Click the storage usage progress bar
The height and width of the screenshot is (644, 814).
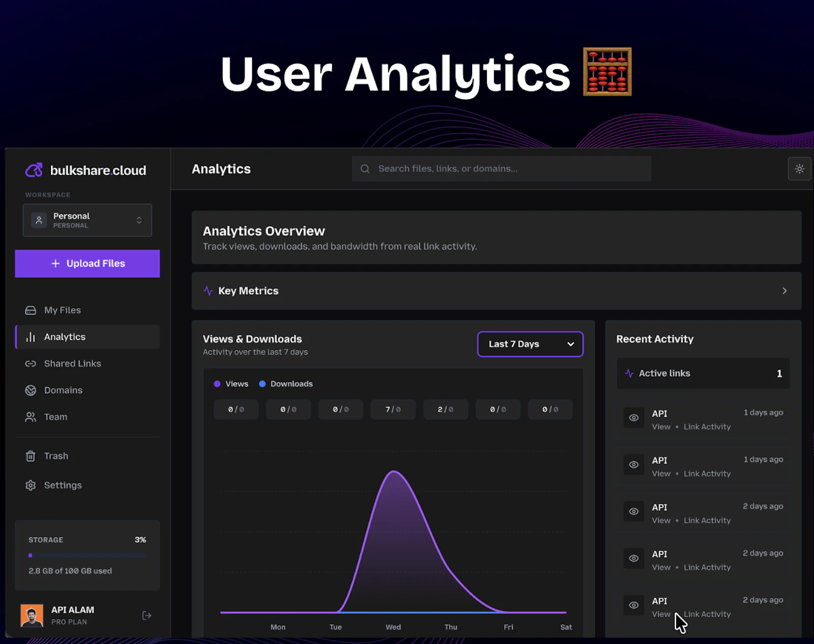coord(87,555)
